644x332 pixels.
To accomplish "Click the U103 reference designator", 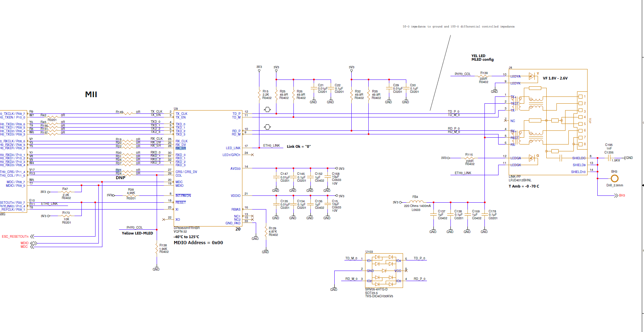I will (x=369, y=252).
